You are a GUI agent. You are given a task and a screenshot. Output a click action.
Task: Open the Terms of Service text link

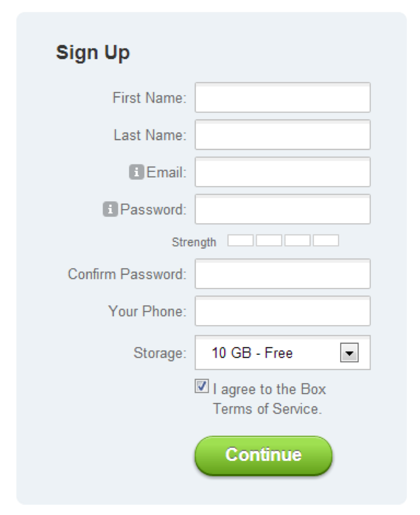coord(267,409)
